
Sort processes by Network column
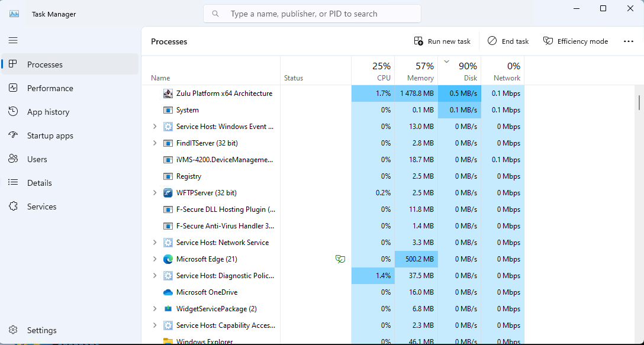[503, 70]
